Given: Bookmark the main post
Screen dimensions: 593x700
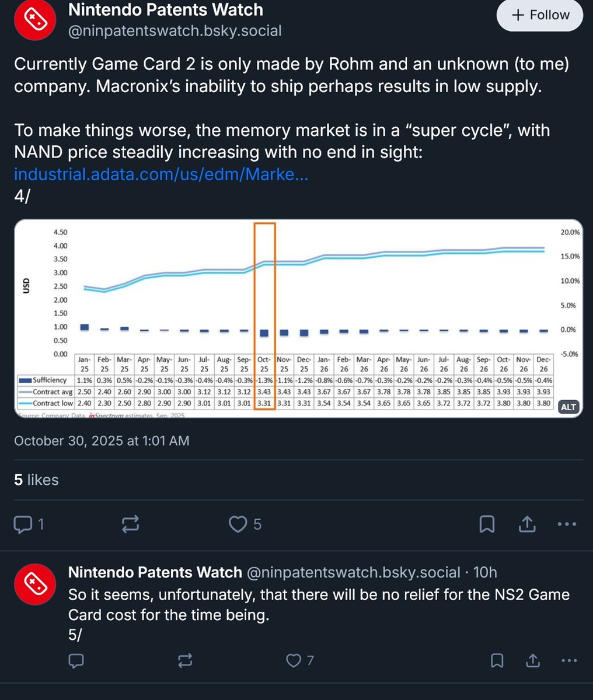Looking at the screenshot, I should pyautogui.click(x=487, y=524).
